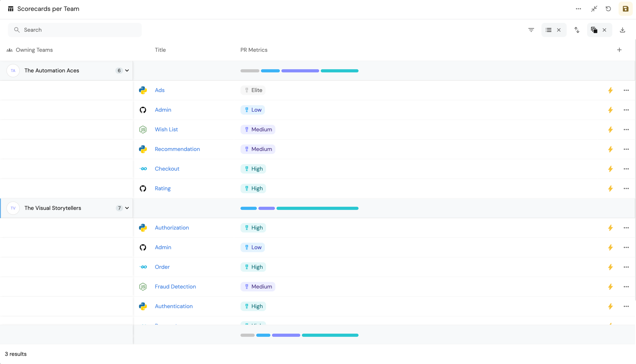Click the Automation Aces PR metrics bar

299,71
